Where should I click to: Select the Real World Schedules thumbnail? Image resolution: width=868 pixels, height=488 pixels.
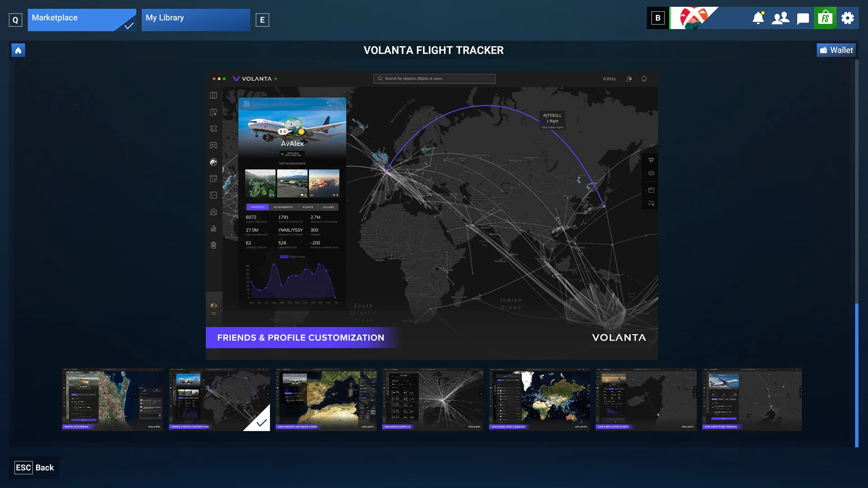click(x=433, y=399)
